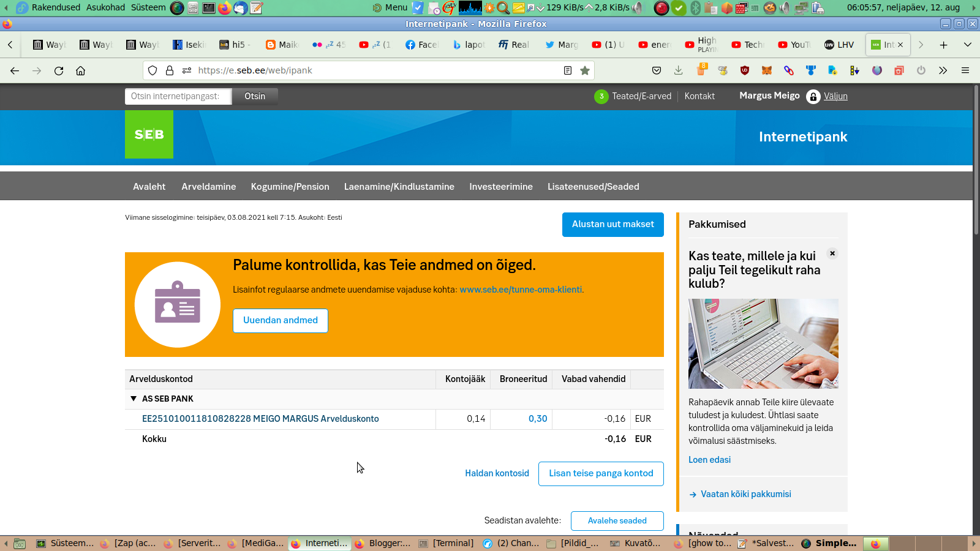Click the green notification badge showing 3
Screen dimensions: 980x551
pyautogui.click(x=601, y=96)
